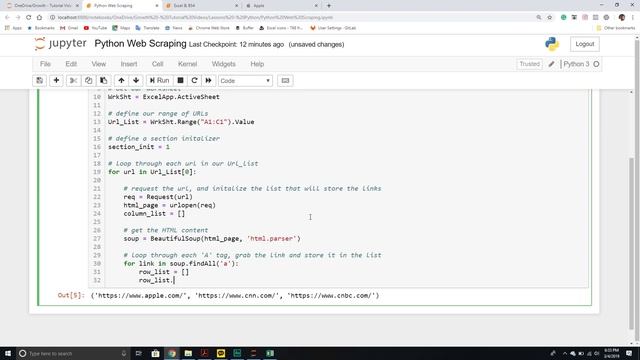Open Microsoft Store from the taskbar

(156, 353)
